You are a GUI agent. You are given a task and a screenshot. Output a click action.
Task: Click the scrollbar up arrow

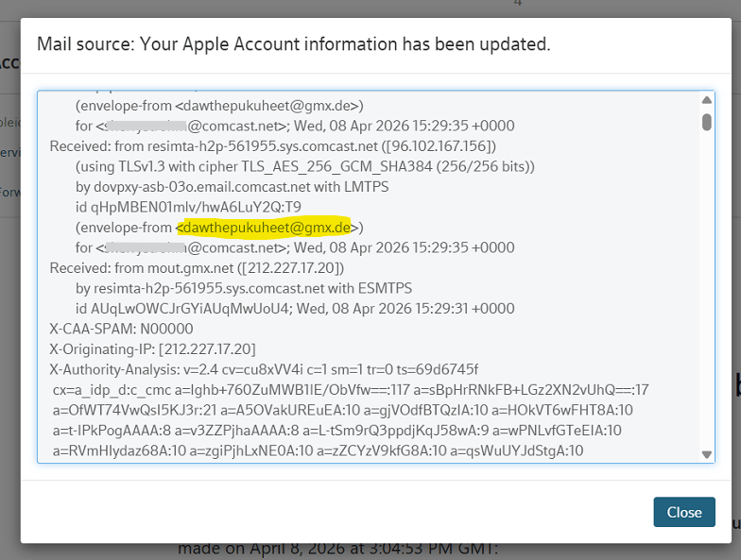[x=706, y=100]
